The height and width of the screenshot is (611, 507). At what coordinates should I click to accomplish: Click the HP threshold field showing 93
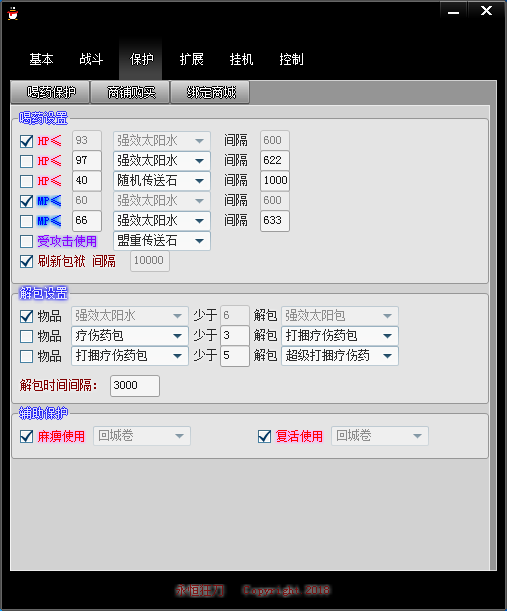(87, 140)
